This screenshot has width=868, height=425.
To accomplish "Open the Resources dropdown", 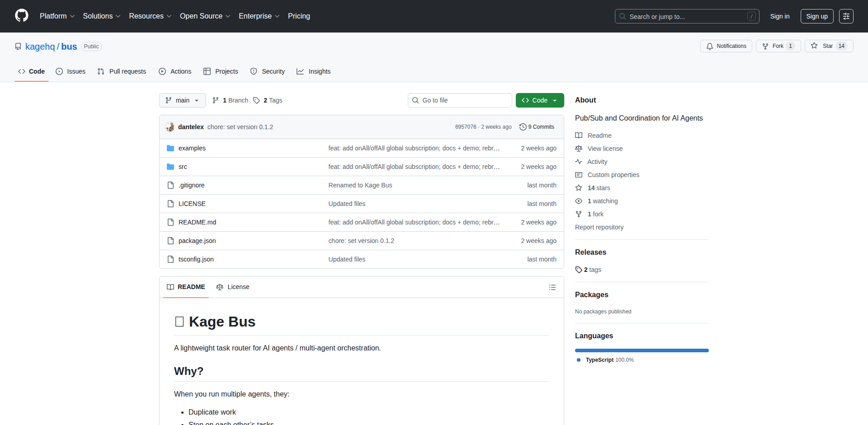I will point(150,16).
